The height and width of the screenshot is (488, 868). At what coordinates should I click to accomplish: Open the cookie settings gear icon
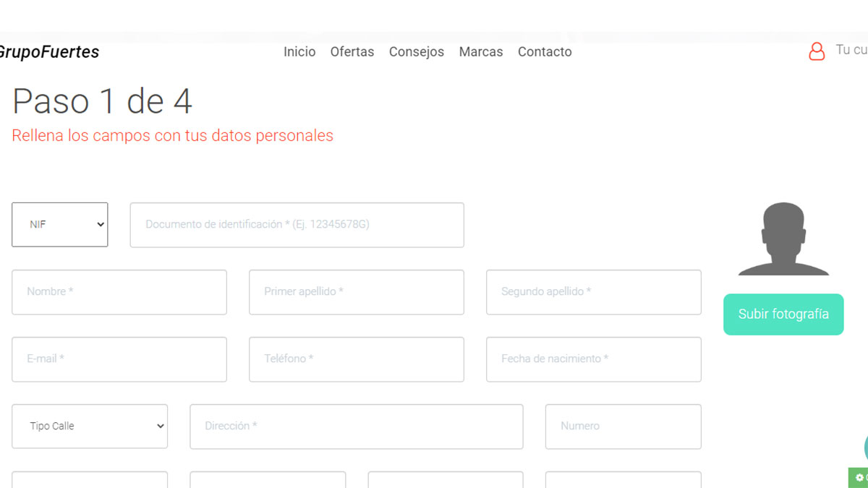tap(859, 477)
